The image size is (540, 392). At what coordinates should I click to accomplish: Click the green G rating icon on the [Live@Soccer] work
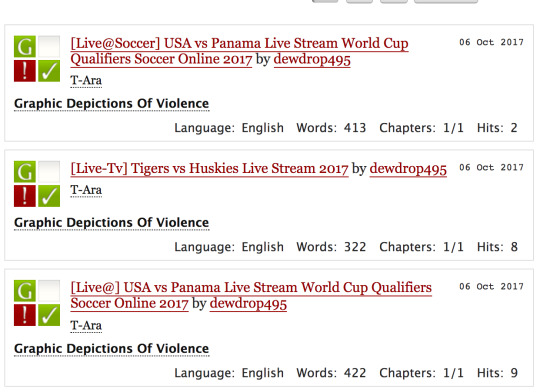25,47
